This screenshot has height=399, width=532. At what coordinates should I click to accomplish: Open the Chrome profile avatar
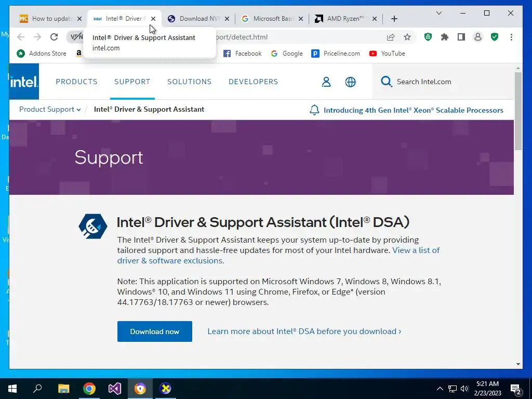[478, 37]
